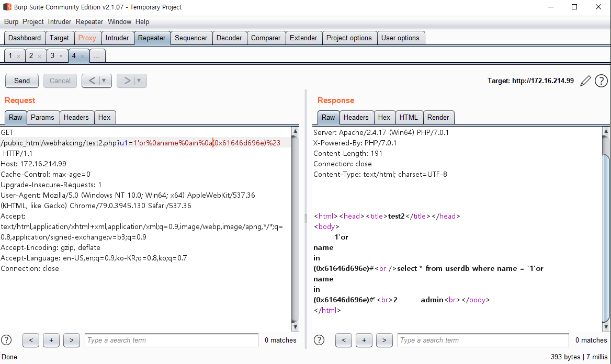Go forward in request history
Screen dimensions: 611x364
(127, 81)
